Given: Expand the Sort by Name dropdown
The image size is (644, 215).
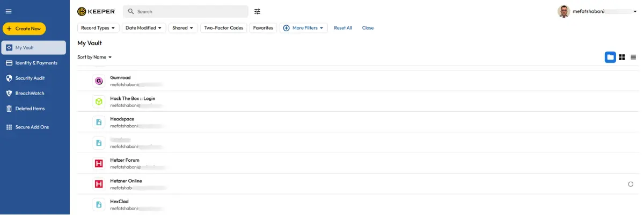Looking at the screenshot, I should [x=94, y=57].
